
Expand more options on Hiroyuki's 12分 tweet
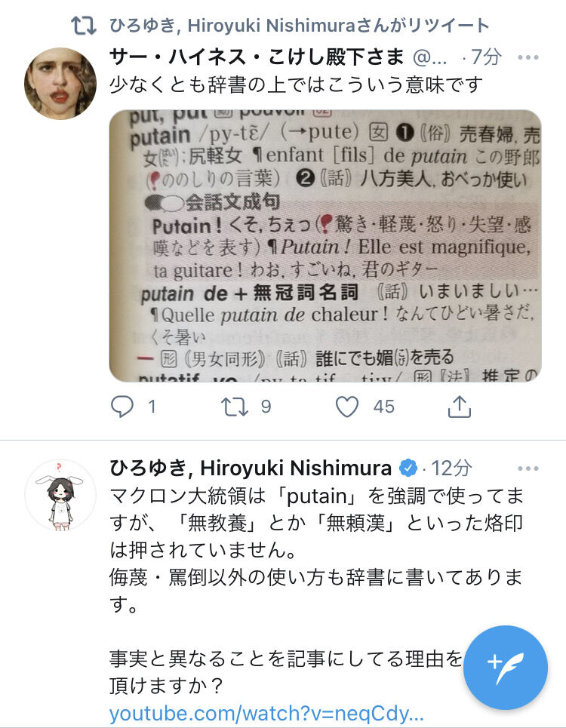(528, 468)
